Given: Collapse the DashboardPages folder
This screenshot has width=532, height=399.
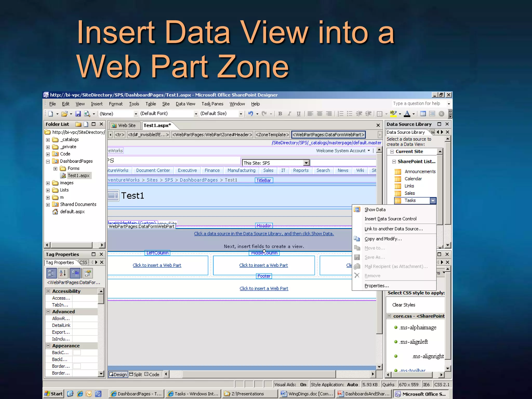Looking at the screenshot, I should click(x=48, y=161).
